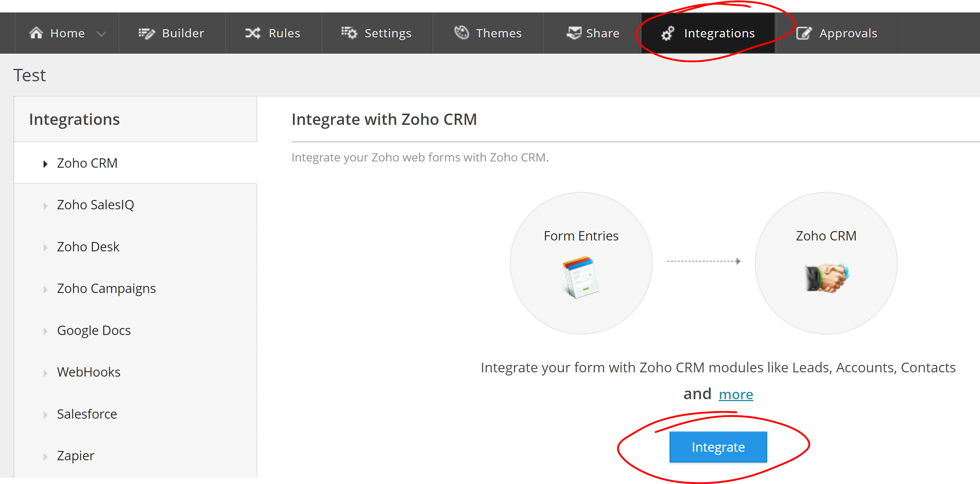Click the Approvals edit icon
Image resolution: width=980 pixels, height=484 pixels.
[x=804, y=33]
